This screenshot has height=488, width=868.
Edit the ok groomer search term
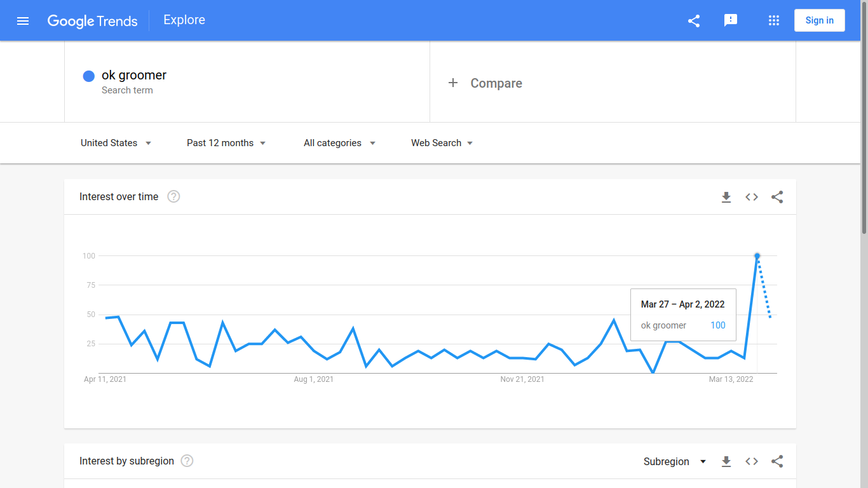[x=134, y=75]
